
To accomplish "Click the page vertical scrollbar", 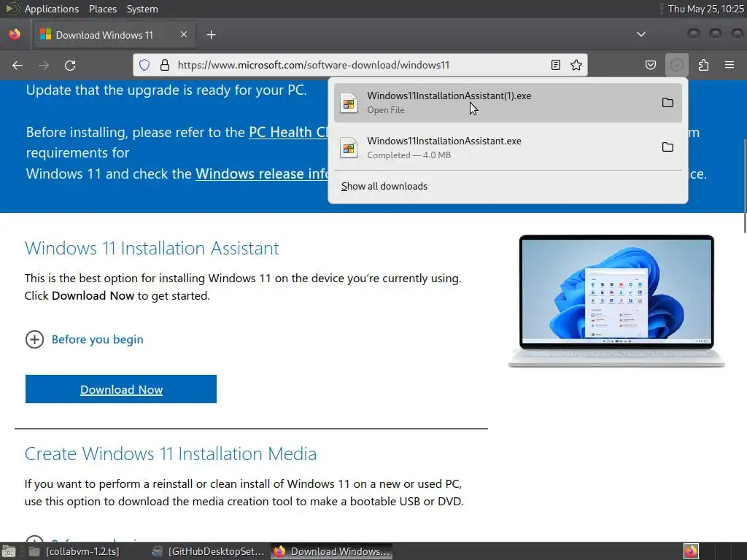I will 743,186.
